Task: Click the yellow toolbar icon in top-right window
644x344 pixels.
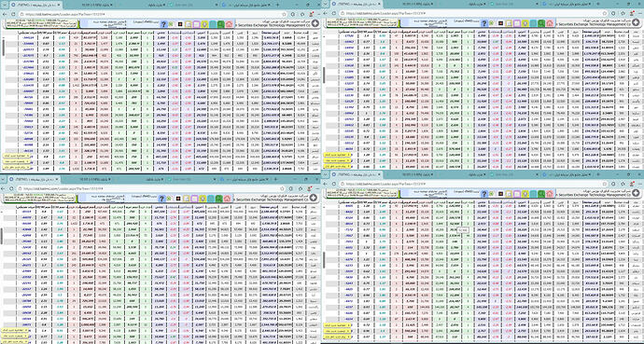Action: click(x=525, y=23)
